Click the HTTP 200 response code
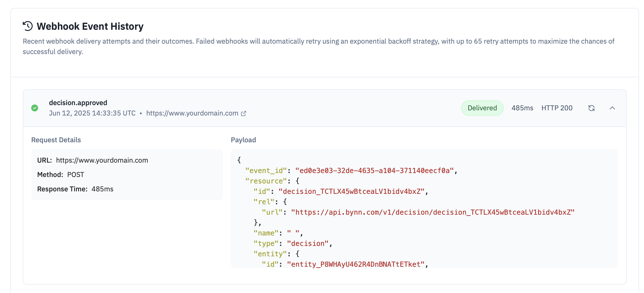The width and height of the screenshot is (644, 293). point(557,108)
